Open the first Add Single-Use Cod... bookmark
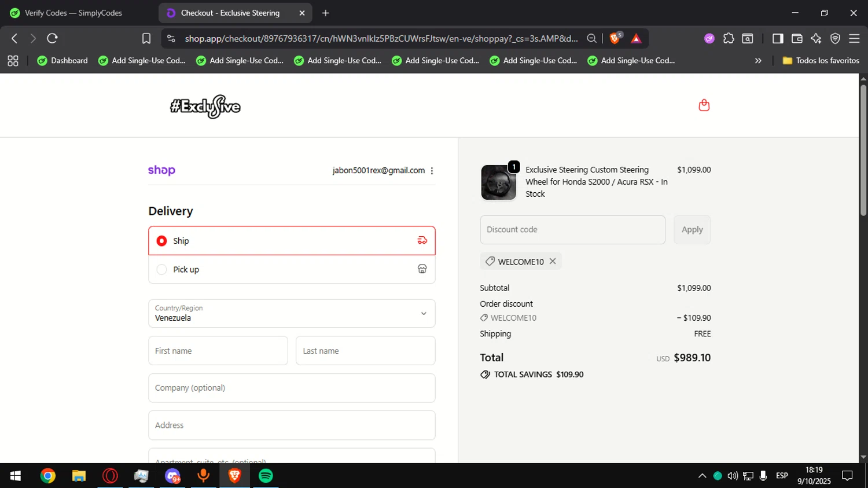868x488 pixels. click(x=142, y=60)
